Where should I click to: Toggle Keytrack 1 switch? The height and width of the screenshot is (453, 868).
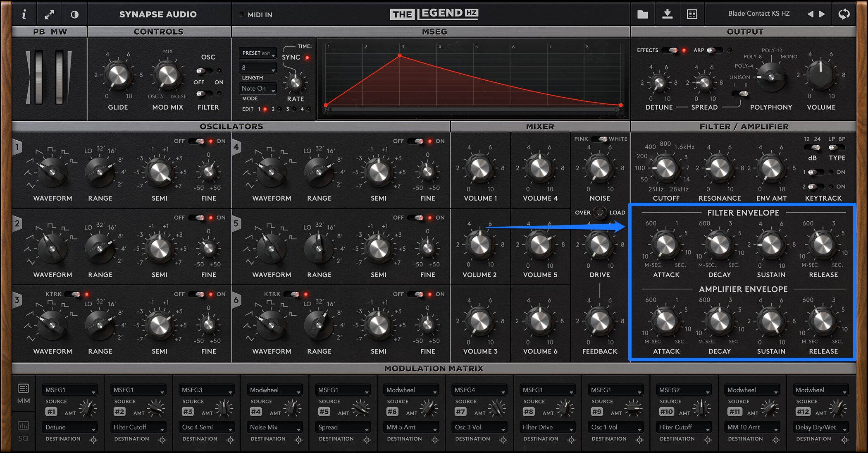[x=816, y=172]
